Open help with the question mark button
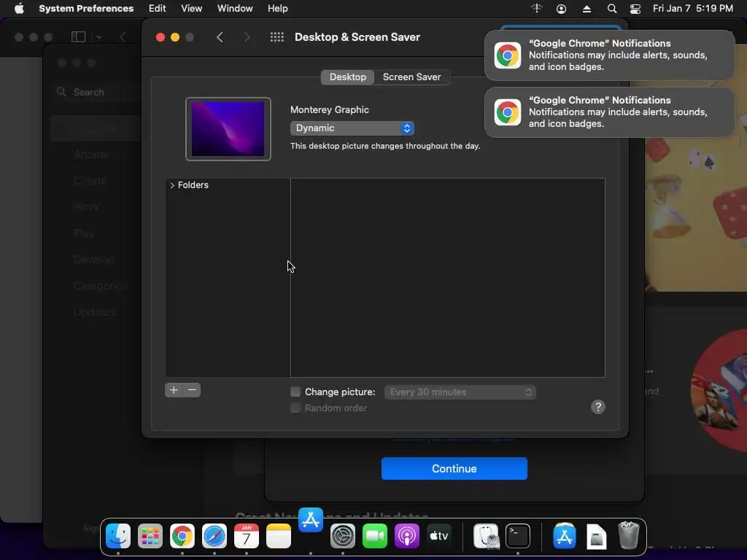Screen dimensions: 747x560 [598, 407]
